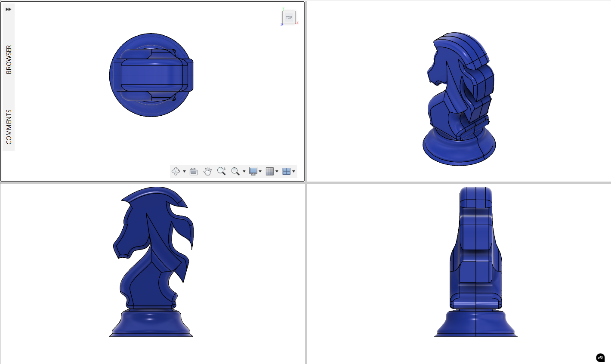Click the Grid and Snaps icon
Image resolution: width=611 pixels, height=364 pixels.
tap(270, 171)
